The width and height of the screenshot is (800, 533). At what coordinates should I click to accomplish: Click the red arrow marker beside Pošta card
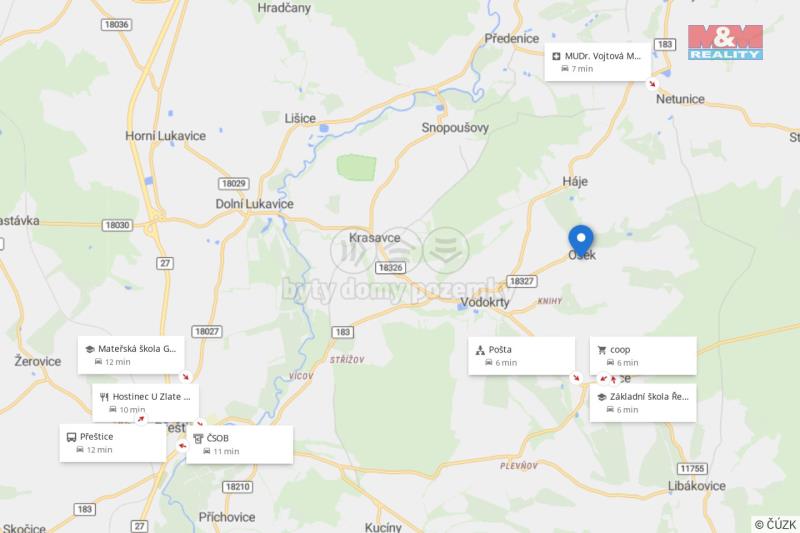577,378
